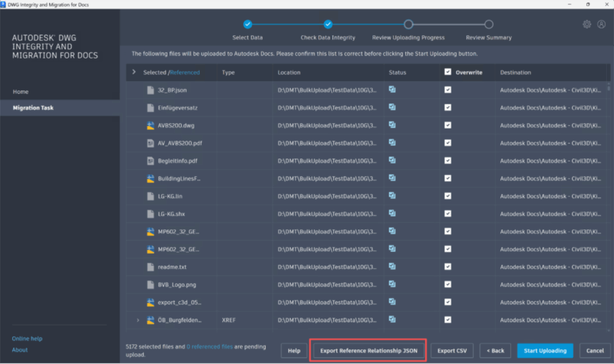Screen dimensions: 614x364
Task: Go to the Check Data Integrity step
Action: coord(328,25)
